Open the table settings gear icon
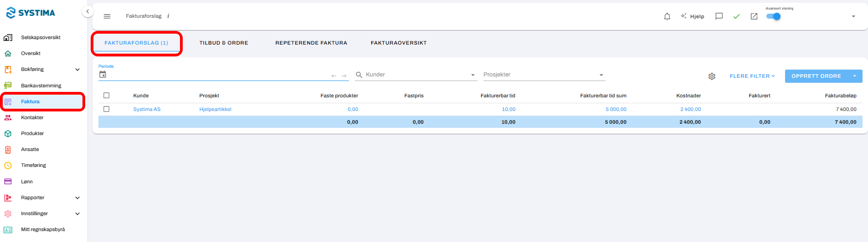 coord(712,76)
